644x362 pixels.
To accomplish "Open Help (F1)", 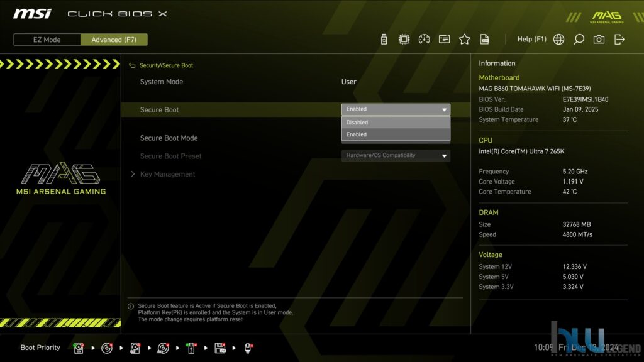I will [x=531, y=40].
